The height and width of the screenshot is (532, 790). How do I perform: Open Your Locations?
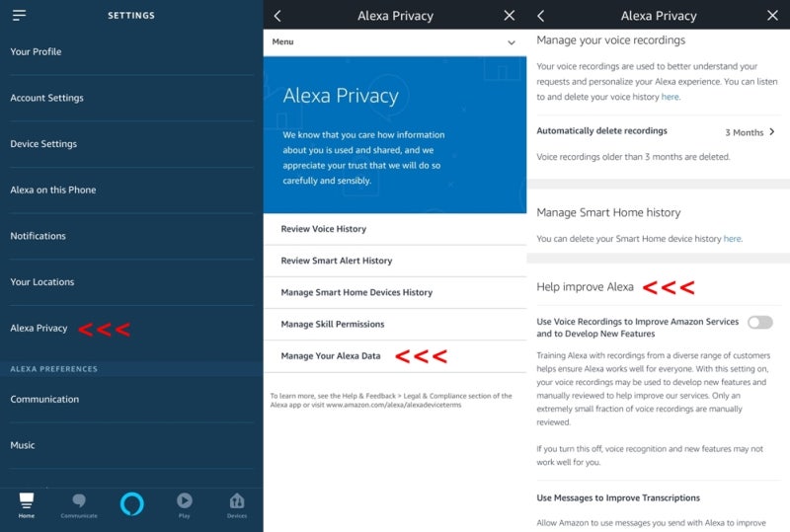[131, 282]
